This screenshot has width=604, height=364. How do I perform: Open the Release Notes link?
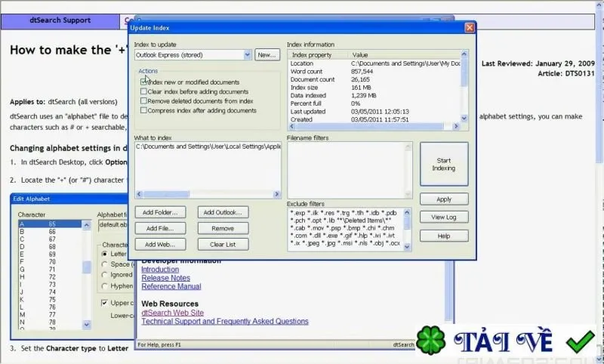click(x=165, y=278)
